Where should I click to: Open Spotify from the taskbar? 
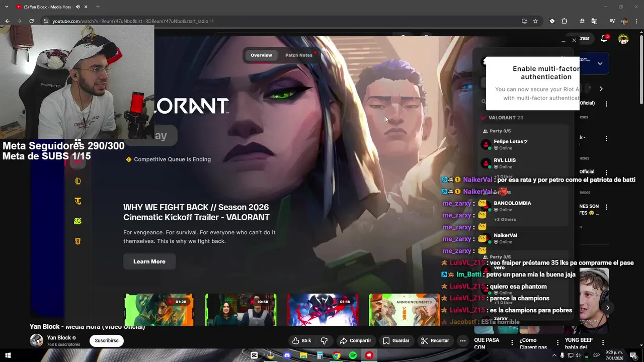(x=353, y=355)
